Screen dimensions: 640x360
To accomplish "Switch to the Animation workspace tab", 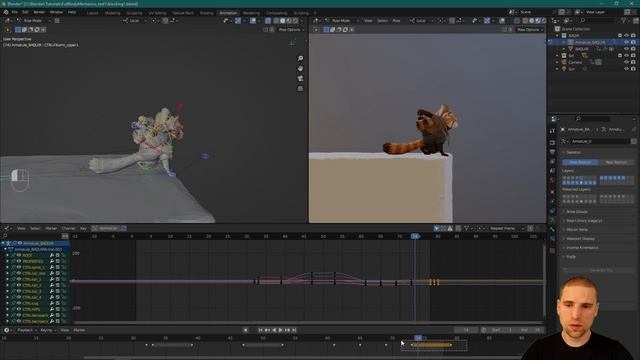I will pyautogui.click(x=228, y=13).
